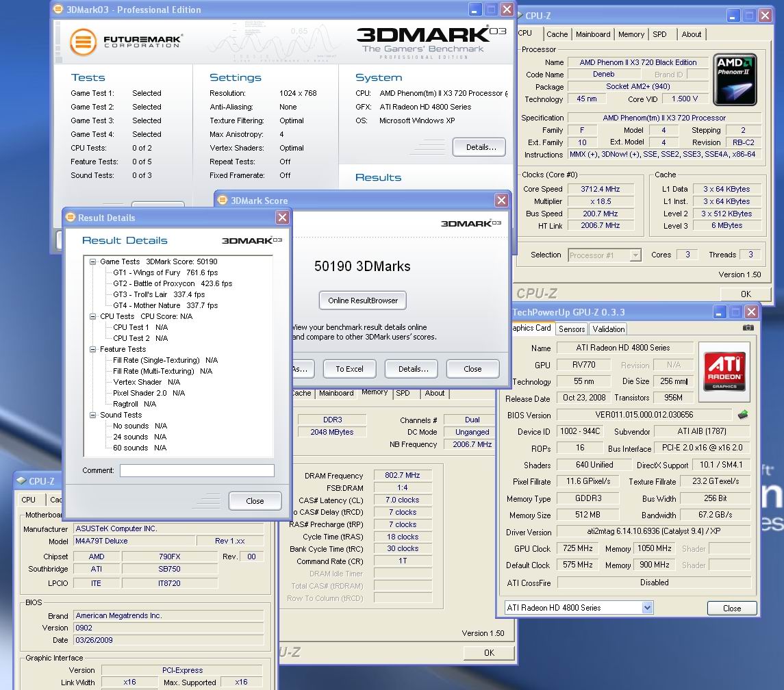
Task: Minimize the top-right CPU-Z window
Action: click(733, 16)
